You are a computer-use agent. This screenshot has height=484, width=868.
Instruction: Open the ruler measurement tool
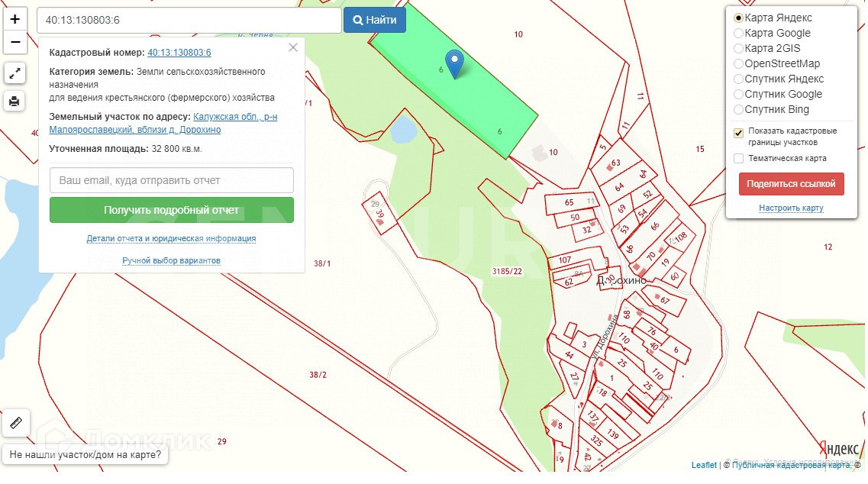[16, 422]
